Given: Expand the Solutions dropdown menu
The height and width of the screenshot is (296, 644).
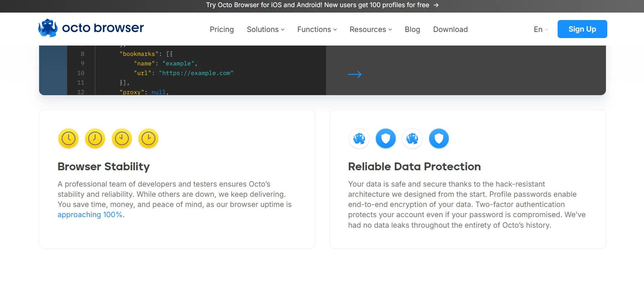Looking at the screenshot, I should [266, 30].
